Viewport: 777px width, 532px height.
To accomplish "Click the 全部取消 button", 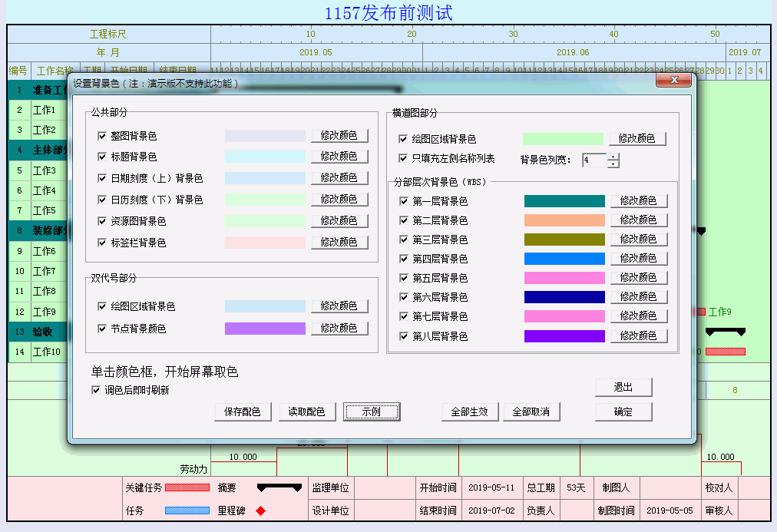I will click(x=531, y=411).
